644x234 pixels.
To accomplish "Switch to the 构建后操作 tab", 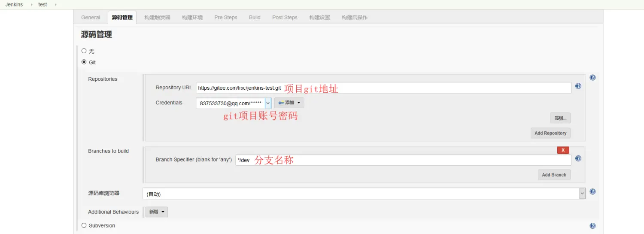I will [x=355, y=18].
